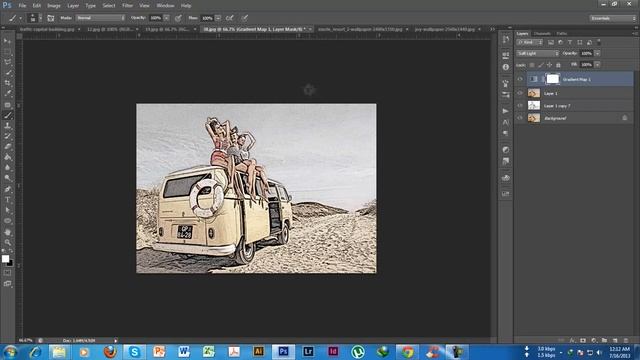Select the Move tool

pyautogui.click(x=7, y=41)
